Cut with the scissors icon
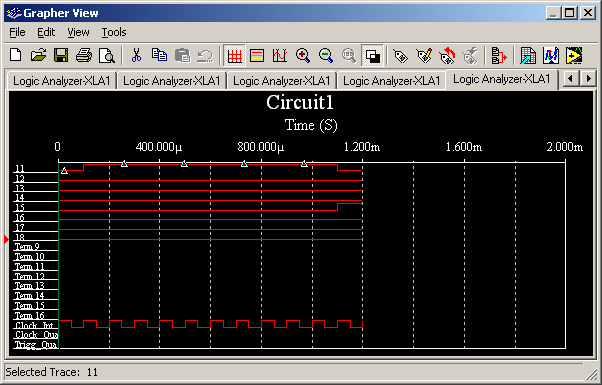The width and height of the screenshot is (602, 385). [136, 55]
